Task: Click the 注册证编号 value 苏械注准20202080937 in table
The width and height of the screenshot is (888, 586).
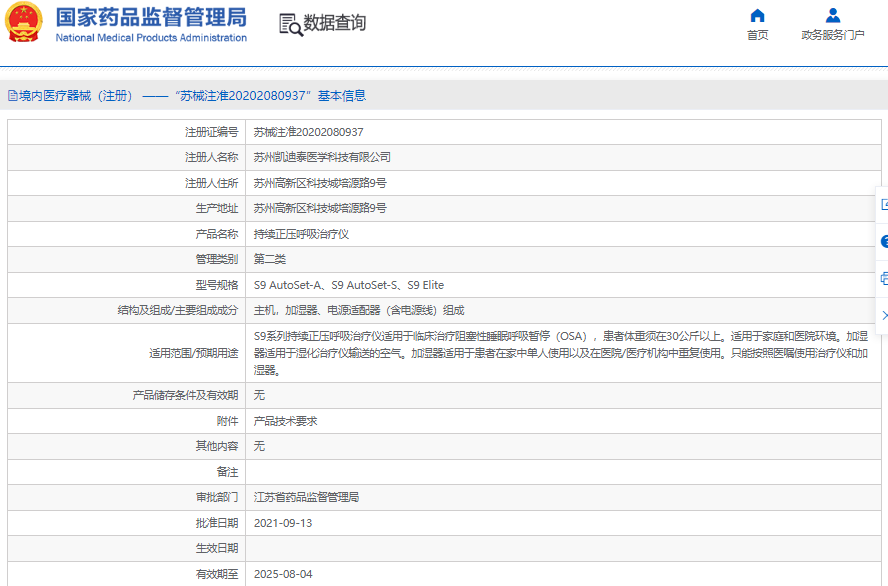Action: click(308, 132)
